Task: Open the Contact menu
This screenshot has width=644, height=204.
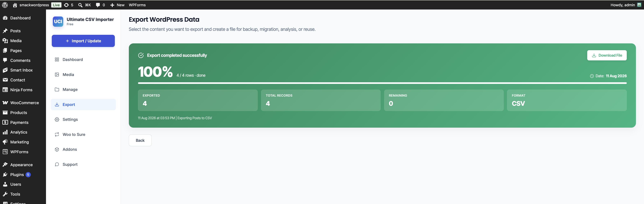Action: (23, 80)
